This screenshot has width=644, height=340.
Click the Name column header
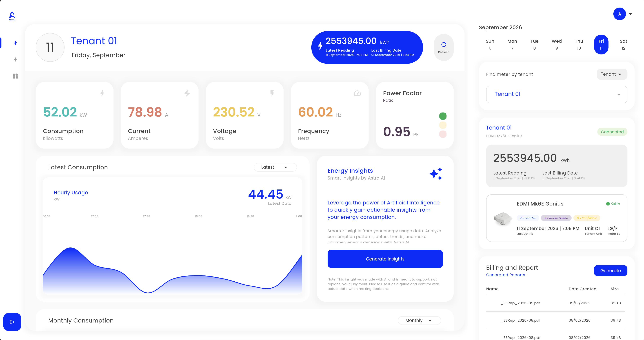click(492, 289)
